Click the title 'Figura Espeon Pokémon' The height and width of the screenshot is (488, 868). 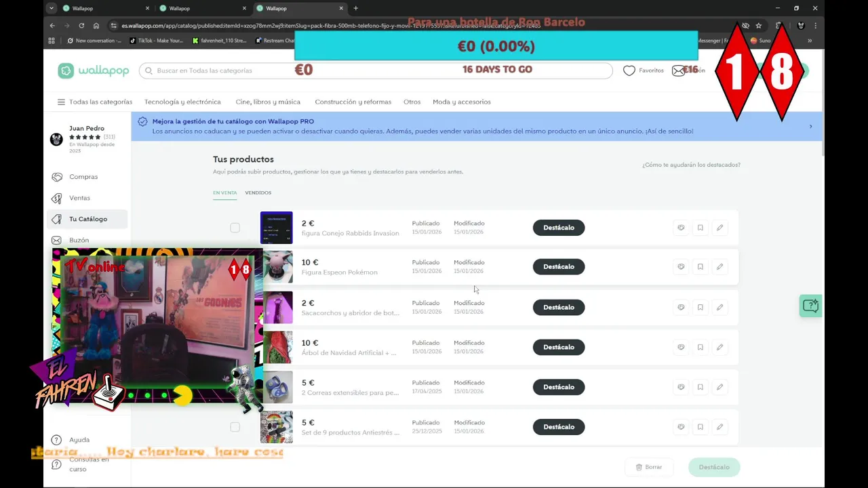[340, 272]
